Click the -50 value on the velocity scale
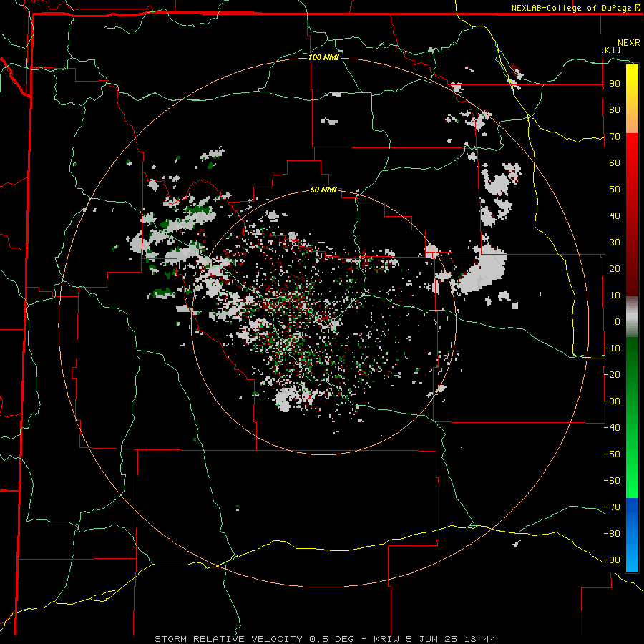Image resolution: width=644 pixels, height=644 pixels. [x=612, y=454]
